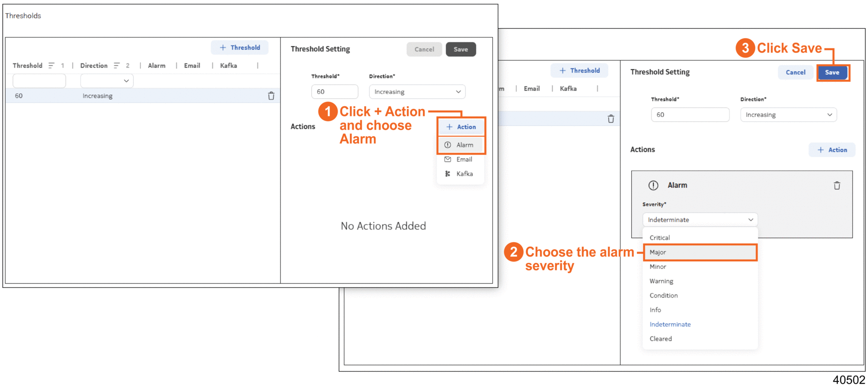868x390 pixels.
Task: Click the trash icon in the right panel row
Action: [611, 119]
